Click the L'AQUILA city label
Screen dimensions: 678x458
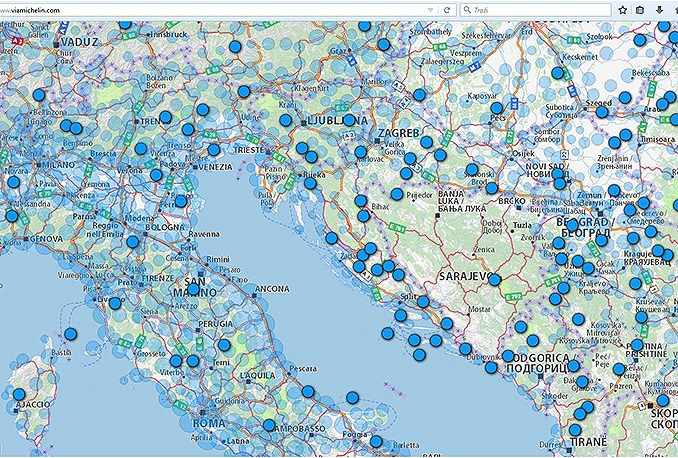tap(258, 375)
